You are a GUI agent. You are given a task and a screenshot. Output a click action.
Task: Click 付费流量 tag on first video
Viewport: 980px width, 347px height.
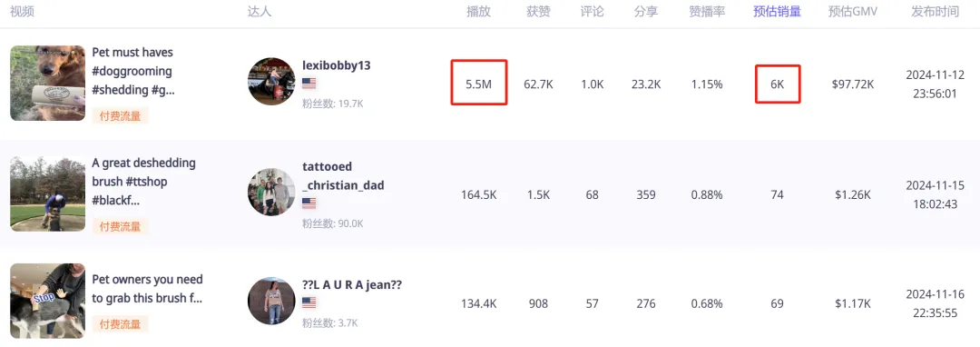pos(120,115)
